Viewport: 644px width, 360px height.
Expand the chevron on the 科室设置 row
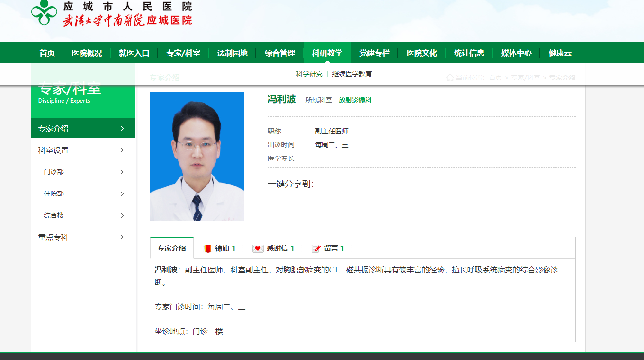point(122,150)
